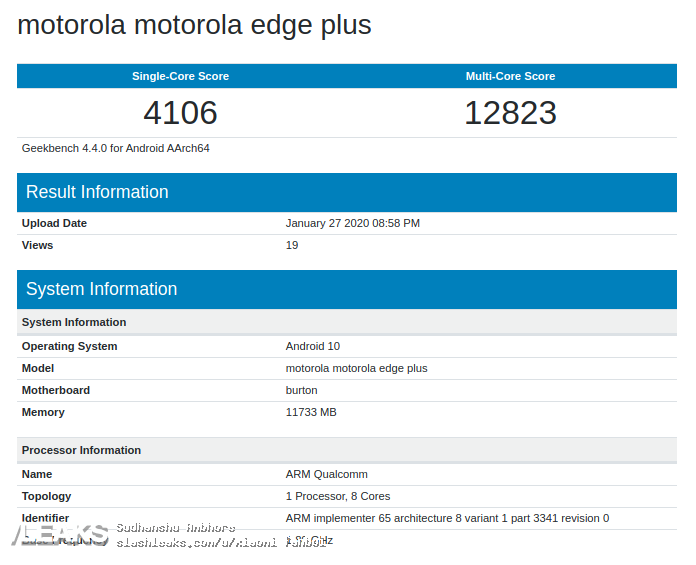Image resolution: width=696 pixels, height=565 pixels.
Task: Select the 'ARM Qualcomm' value
Action: [x=326, y=474]
